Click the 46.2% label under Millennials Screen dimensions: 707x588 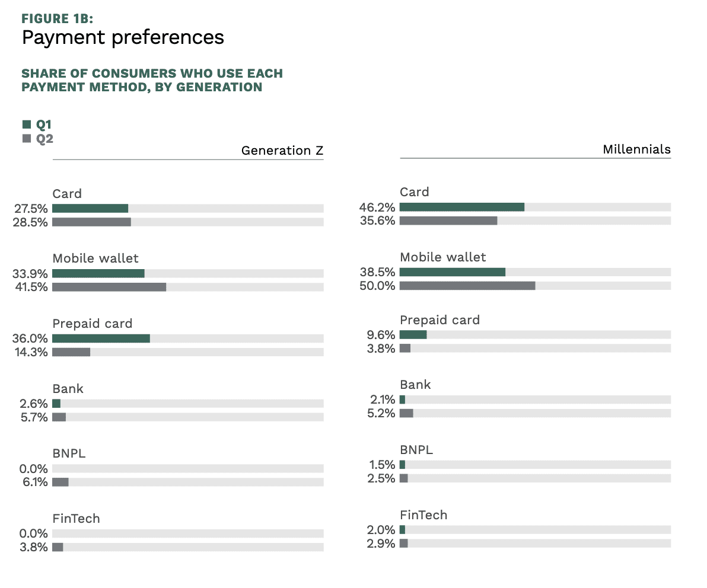coord(377,207)
